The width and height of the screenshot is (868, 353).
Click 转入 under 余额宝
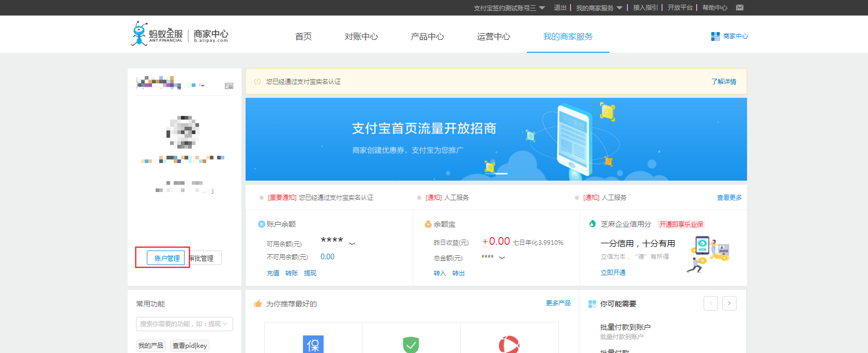tap(440, 273)
